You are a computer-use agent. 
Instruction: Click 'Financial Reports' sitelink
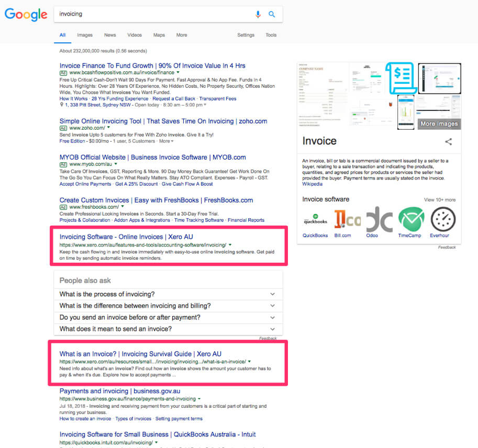[x=246, y=220]
